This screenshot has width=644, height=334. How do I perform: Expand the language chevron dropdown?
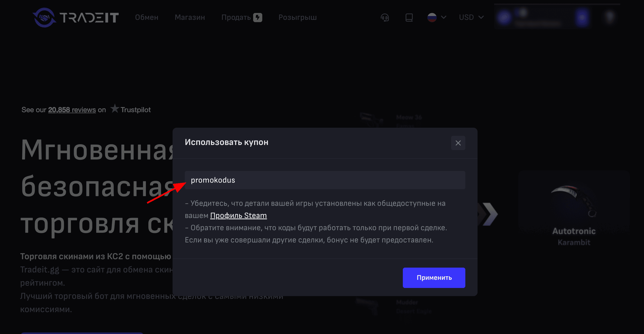click(x=444, y=17)
